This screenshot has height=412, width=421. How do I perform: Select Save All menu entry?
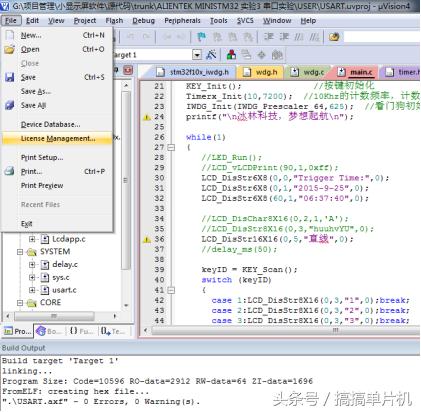[x=57, y=105]
